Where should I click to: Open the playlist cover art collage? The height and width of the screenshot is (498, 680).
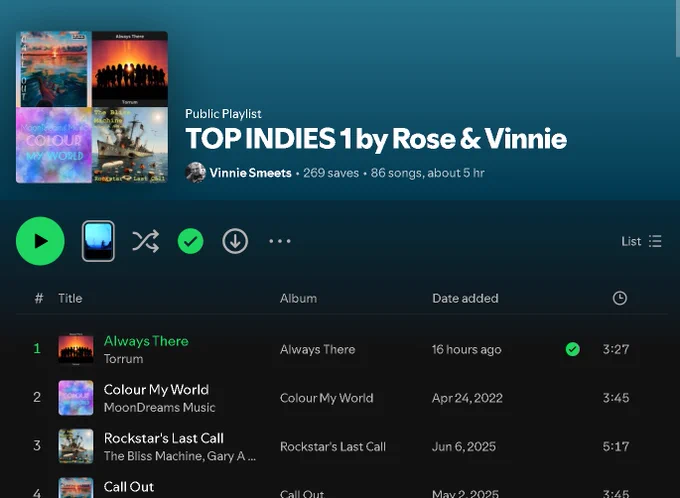pos(92,107)
